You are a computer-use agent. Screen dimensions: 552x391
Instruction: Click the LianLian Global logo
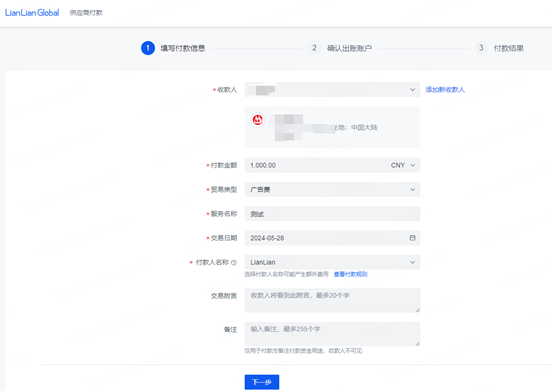pos(32,13)
